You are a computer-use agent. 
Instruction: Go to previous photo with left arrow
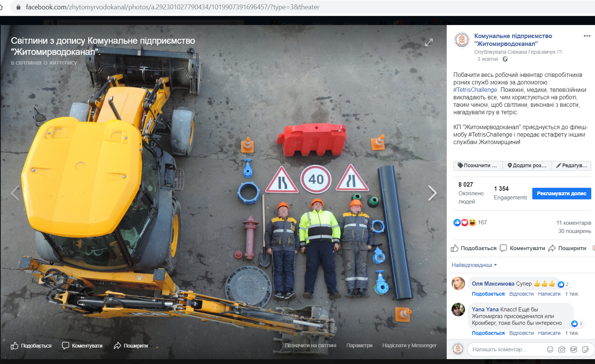(15, 193)
